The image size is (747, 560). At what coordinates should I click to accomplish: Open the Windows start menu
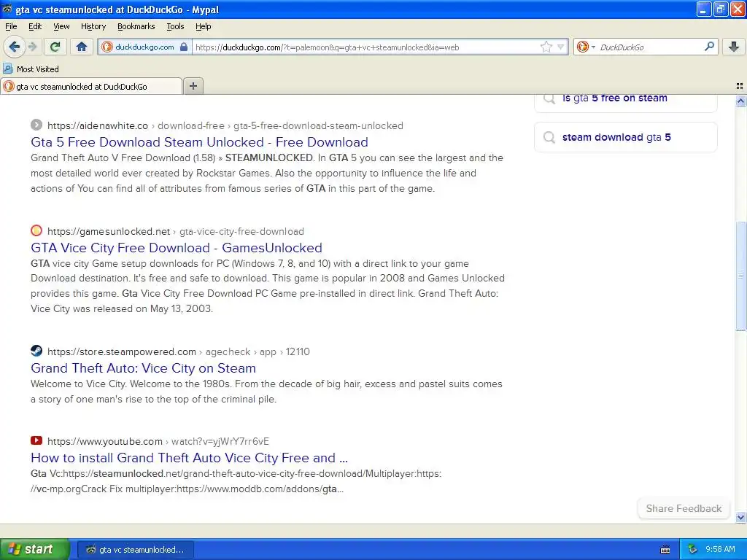tap(34, 549)
